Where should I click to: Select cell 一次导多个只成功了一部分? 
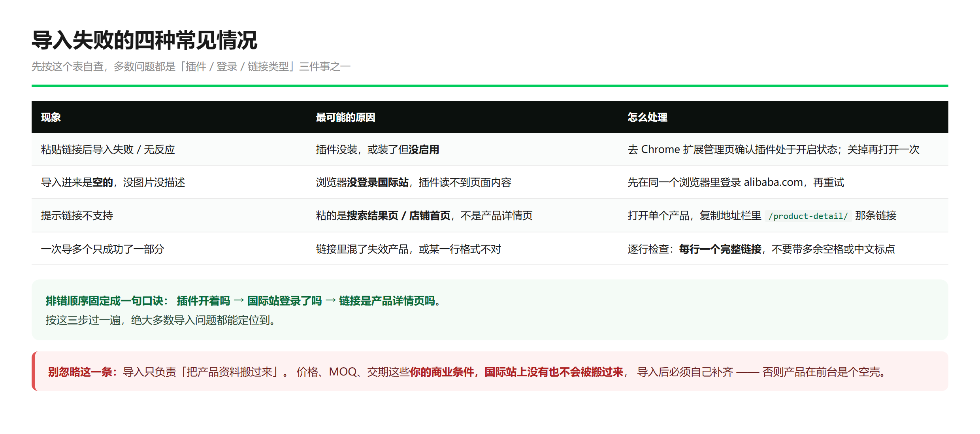click(169, 249)
